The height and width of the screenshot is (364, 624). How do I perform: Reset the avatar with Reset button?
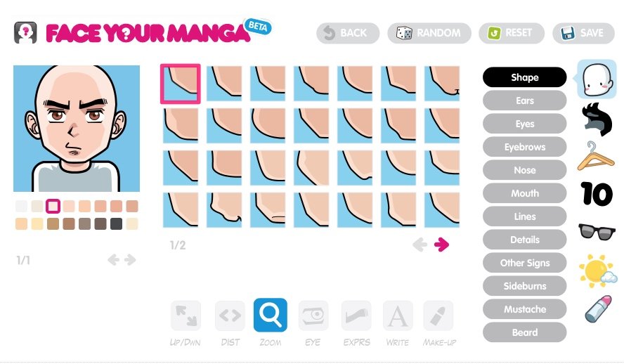pos(512,33)
